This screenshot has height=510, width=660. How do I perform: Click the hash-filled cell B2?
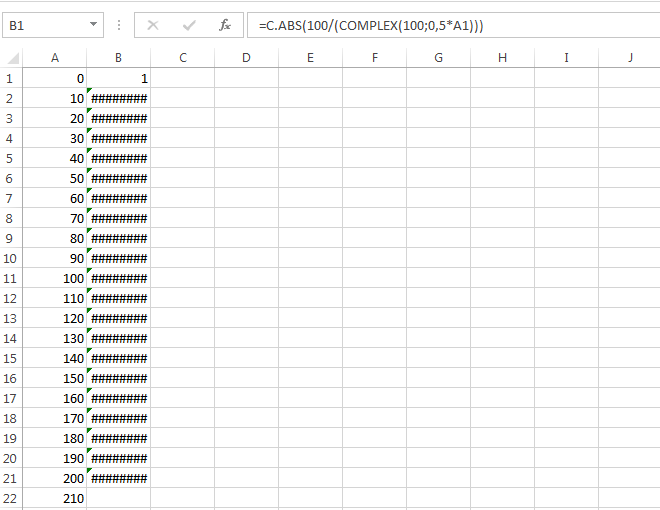coord(118,98)
